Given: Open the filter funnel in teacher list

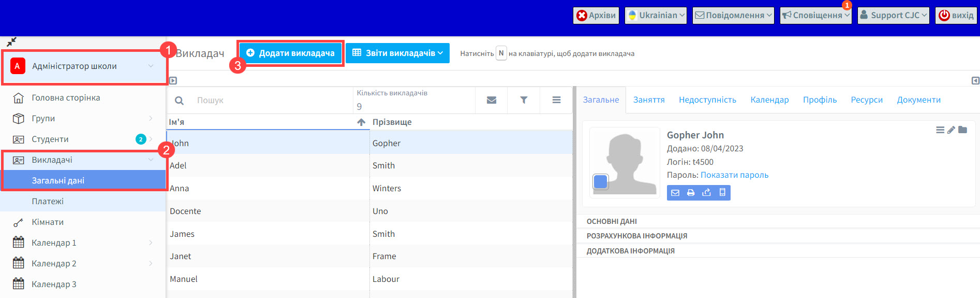Looking at the screenshot, I should pos(524,100).
